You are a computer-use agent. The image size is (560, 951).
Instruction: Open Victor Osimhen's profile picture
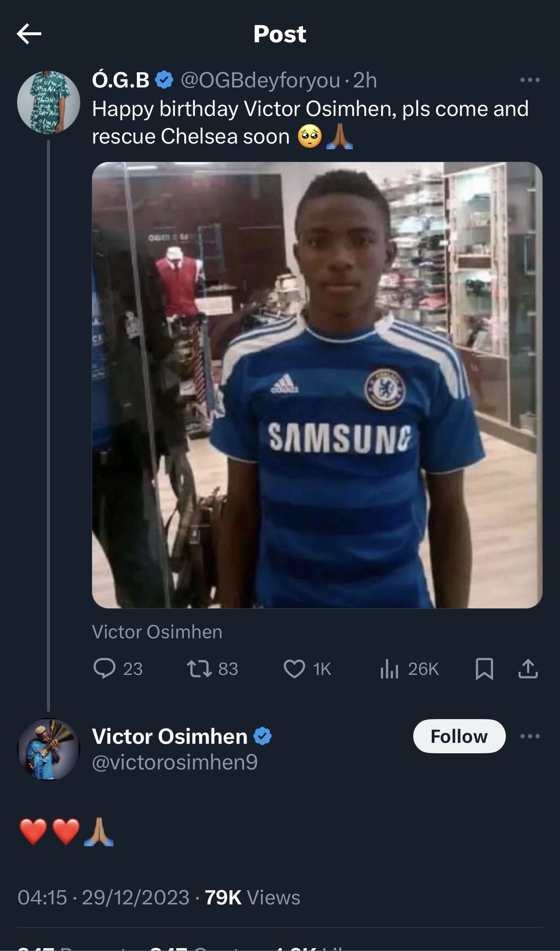point(48,749)
